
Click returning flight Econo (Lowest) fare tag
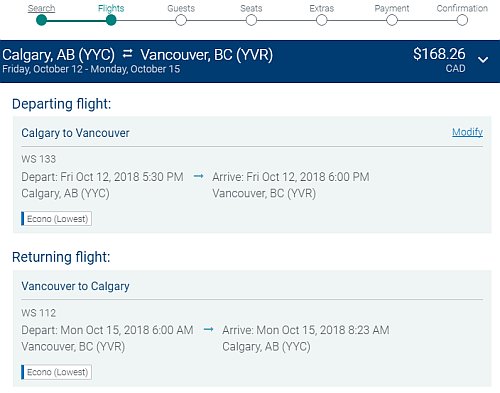click(56, 372)
